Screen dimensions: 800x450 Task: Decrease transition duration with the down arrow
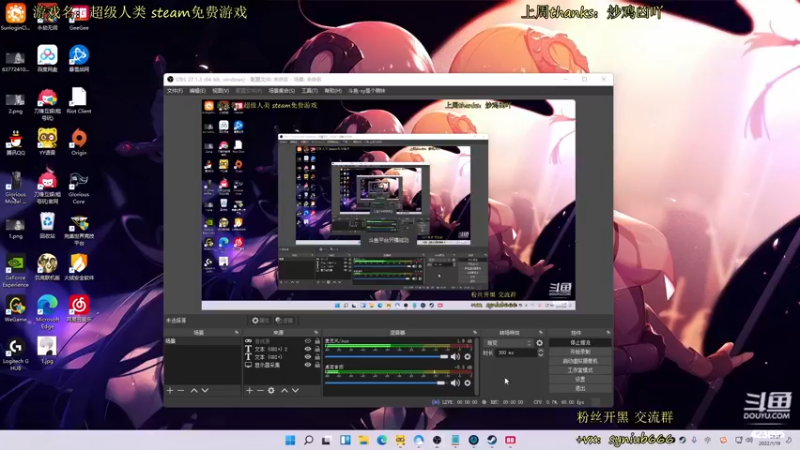coord(540,355)
